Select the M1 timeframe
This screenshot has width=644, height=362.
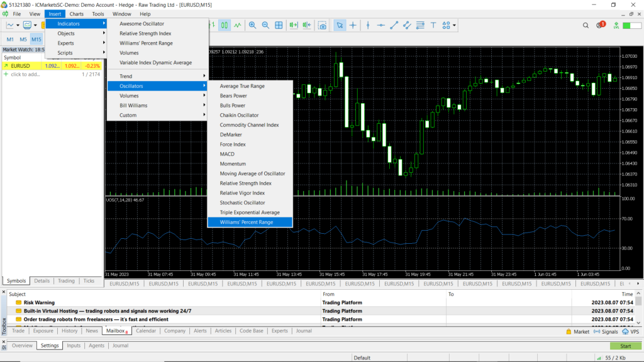(x=11, y=38)
